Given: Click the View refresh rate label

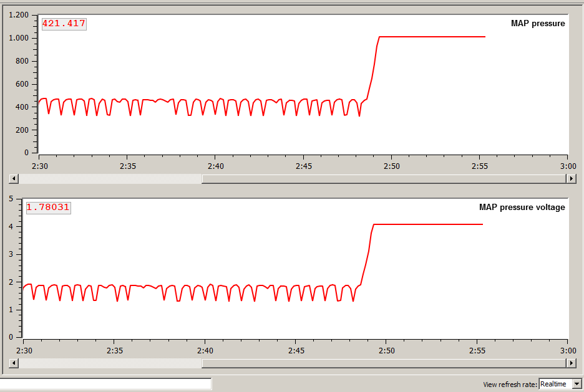Looking at the screenshot, I should coord(510,385).
